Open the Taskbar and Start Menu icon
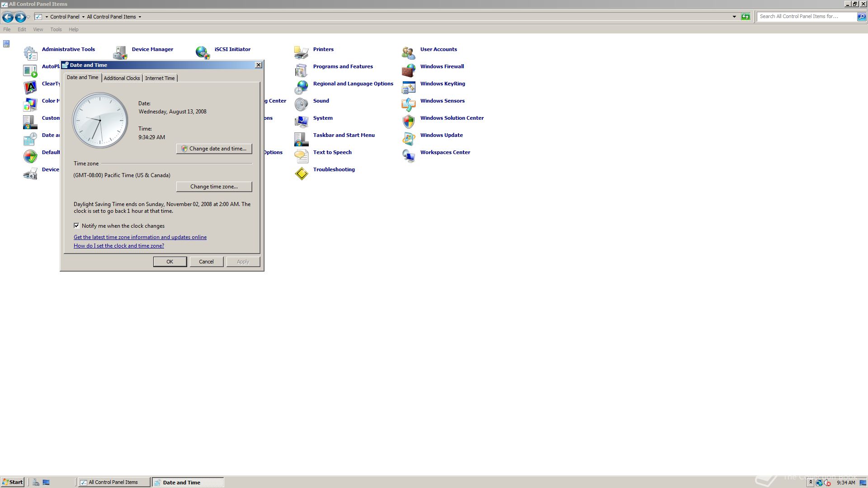Viewport: 868px width, 488px height. (x=302, y=139)
